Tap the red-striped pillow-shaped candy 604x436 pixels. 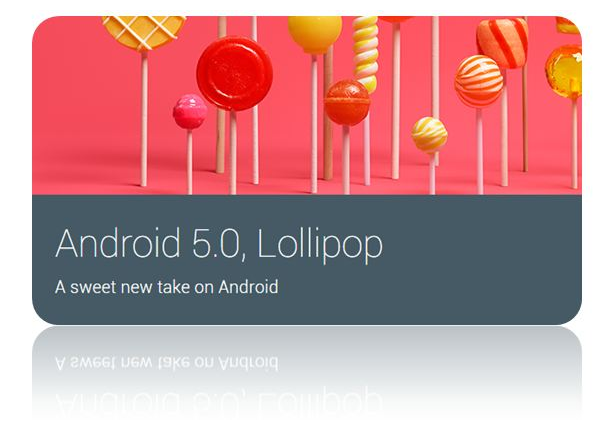coord(502,43)
